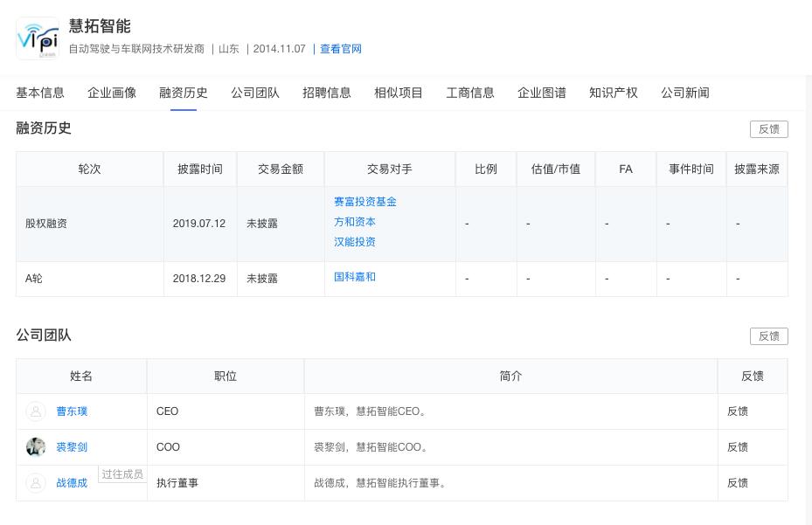
Task: Open 裘黎剑's profile link
Action: tap(72, 447)
